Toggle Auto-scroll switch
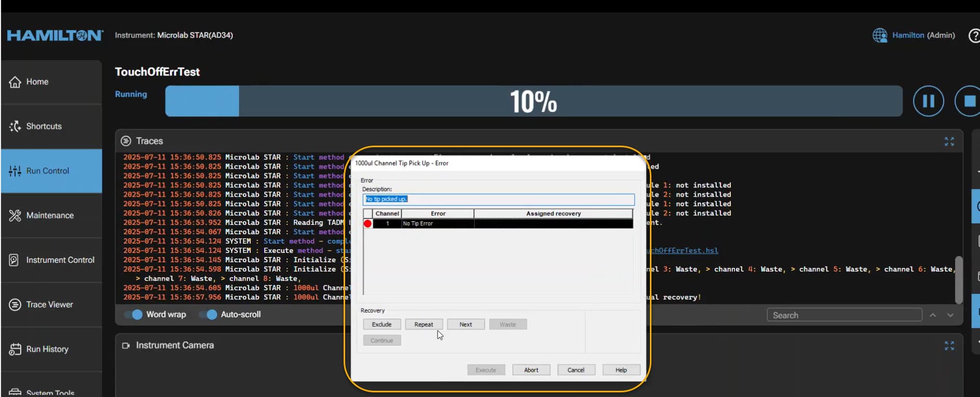 208,315
